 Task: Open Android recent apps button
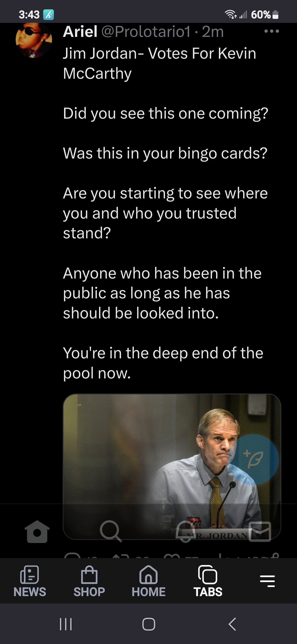66,624
